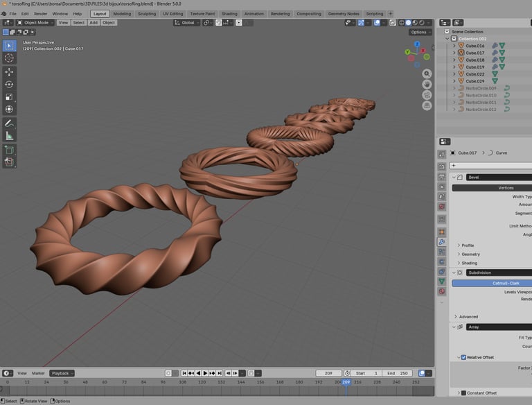Toggle the Relative Offset checkbox

(x=463, y=357)
